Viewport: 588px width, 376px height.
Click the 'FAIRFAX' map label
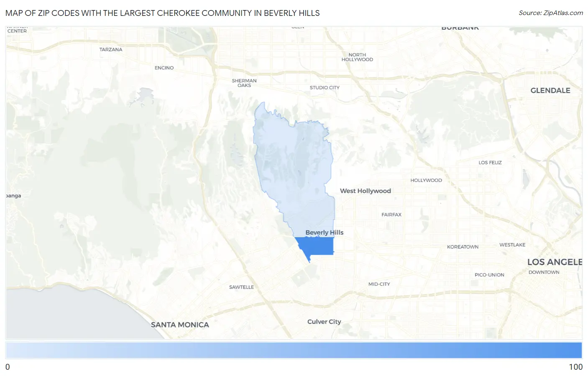point(391,215)
